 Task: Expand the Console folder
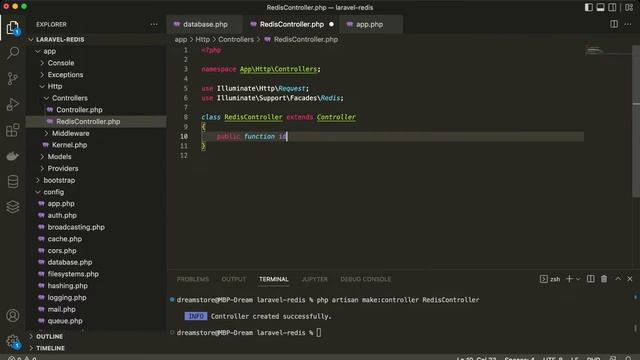pos(96,63)
